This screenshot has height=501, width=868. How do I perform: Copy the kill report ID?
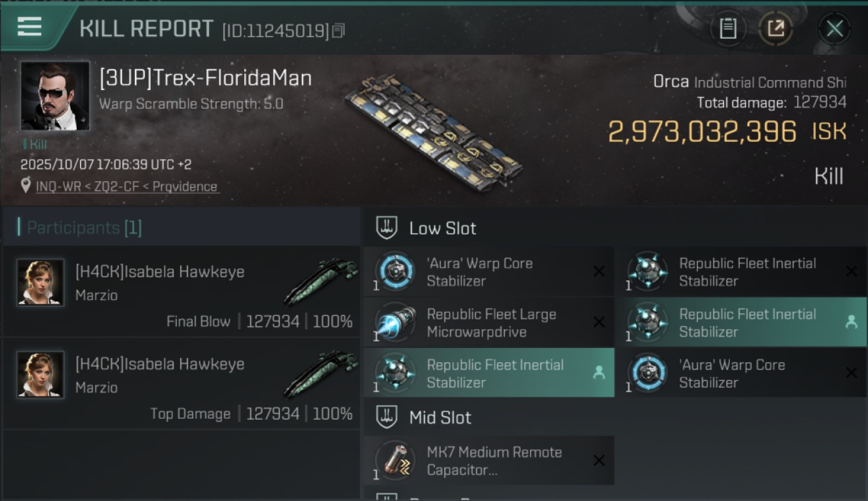tap(339, 31)
